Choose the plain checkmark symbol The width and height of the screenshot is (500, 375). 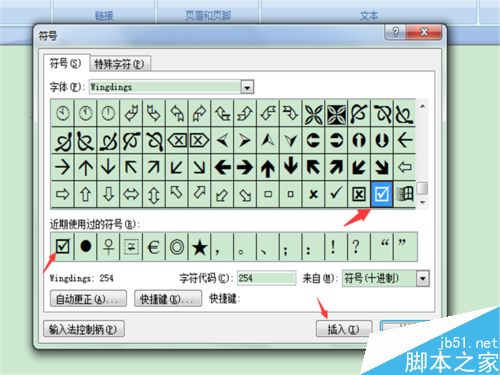click(336, 194)
